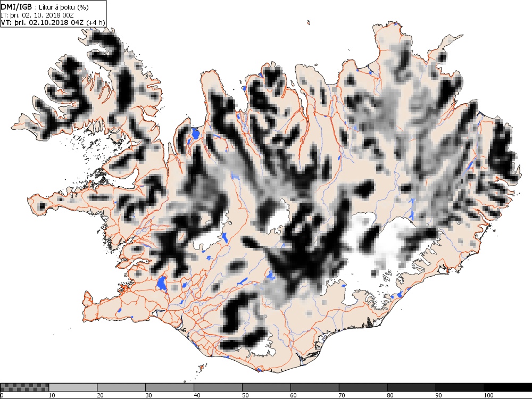This screenshot has width=532, height=399.
Task: Click the '60' legend scale label
Action: pos(294,396)
